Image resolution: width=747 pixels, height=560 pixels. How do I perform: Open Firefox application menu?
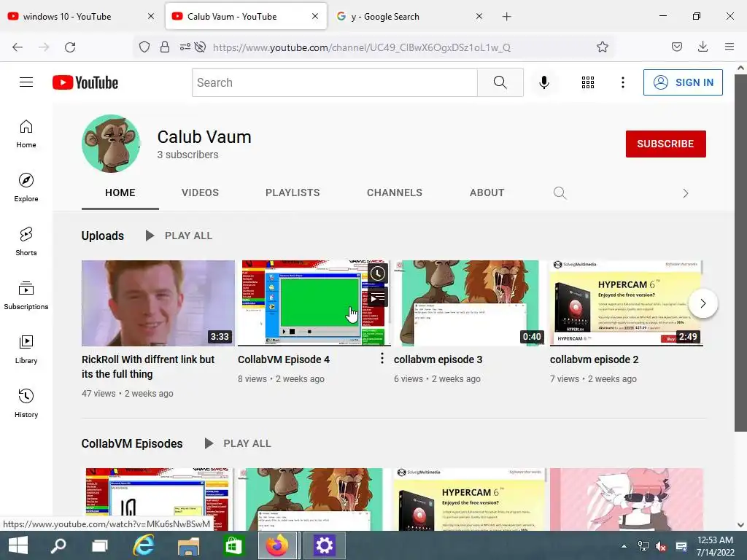[x=729, y=47]
